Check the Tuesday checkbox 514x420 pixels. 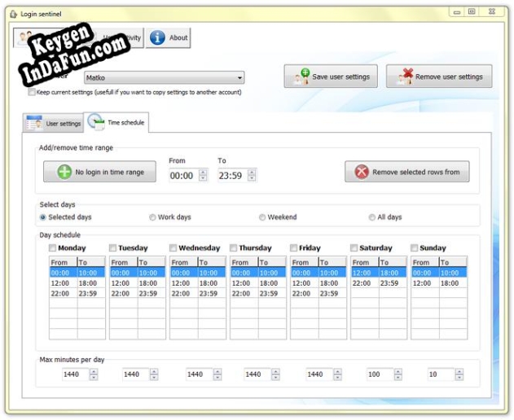(x=112, y=248)
